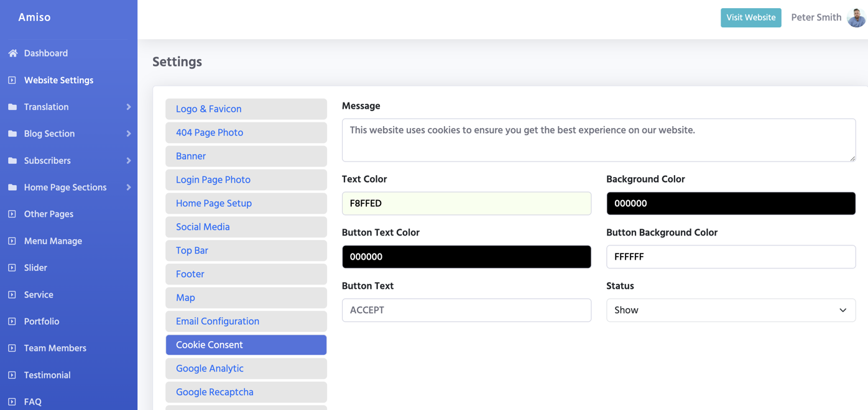Click the Dashboard home icon
Viewport: 868px width, 410px height.
coord(12,53)
